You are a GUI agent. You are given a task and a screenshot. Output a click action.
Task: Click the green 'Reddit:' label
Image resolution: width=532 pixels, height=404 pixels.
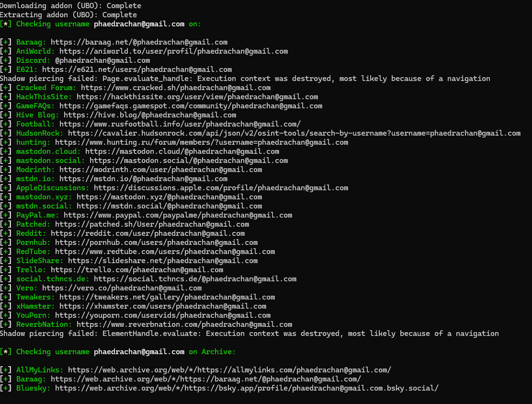click(x=31, y=233)
